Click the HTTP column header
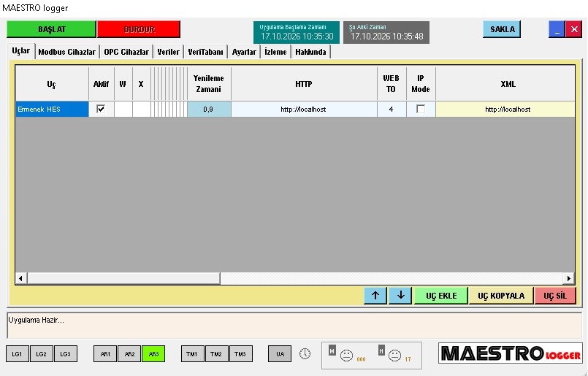 (x=304, y=84)
